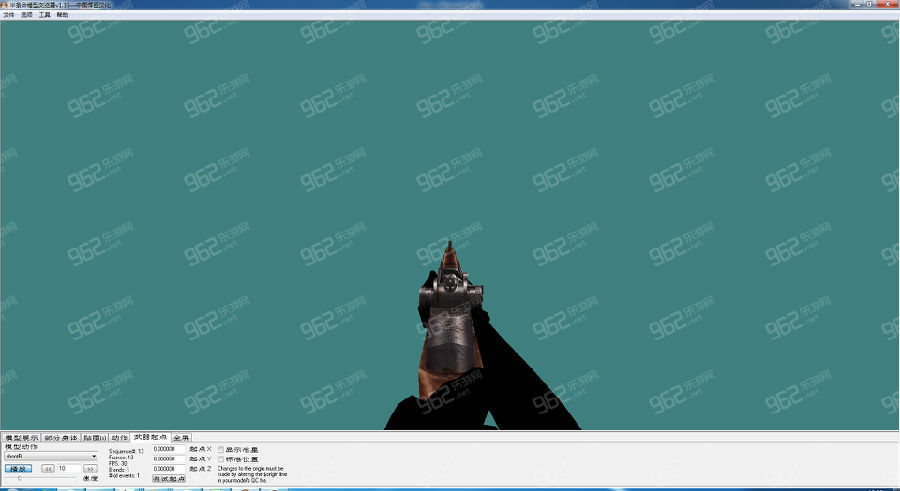Viewport: 900px width, 491px height.
Task: Open the 文件 (File) menu
Action: tap(9, 15)
